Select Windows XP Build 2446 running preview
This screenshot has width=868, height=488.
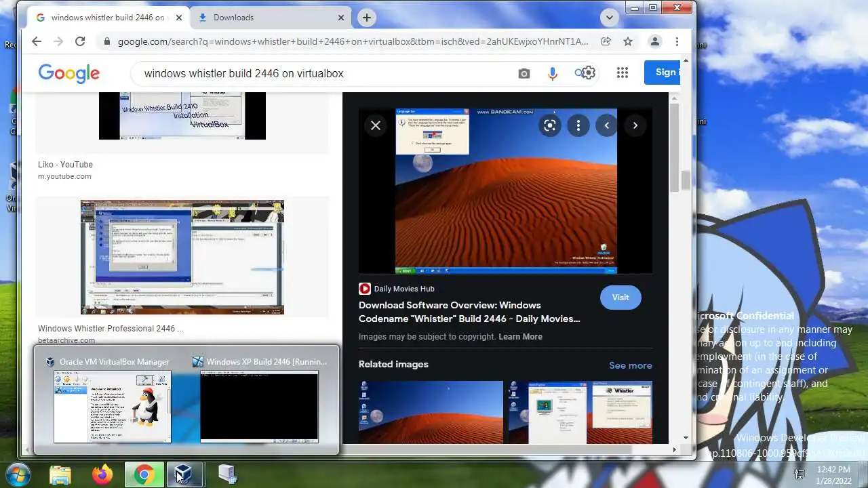click(x=259, y=400)
